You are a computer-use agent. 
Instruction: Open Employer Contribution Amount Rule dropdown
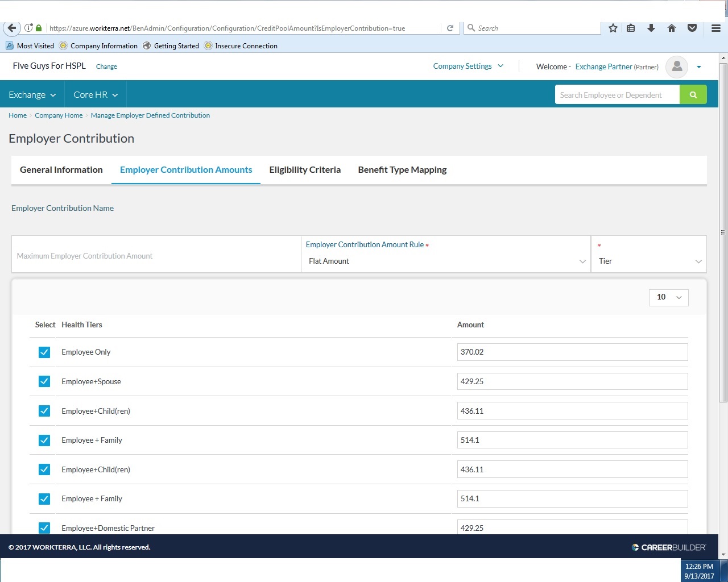446,261
